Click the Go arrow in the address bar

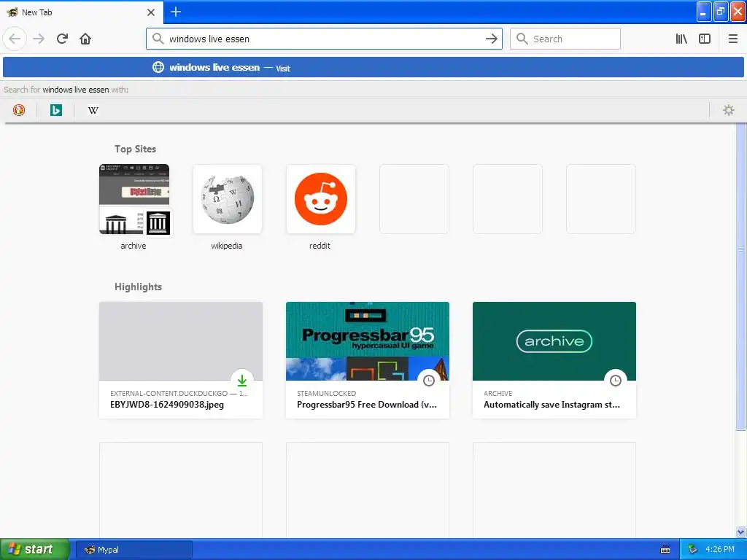[491, 39]
